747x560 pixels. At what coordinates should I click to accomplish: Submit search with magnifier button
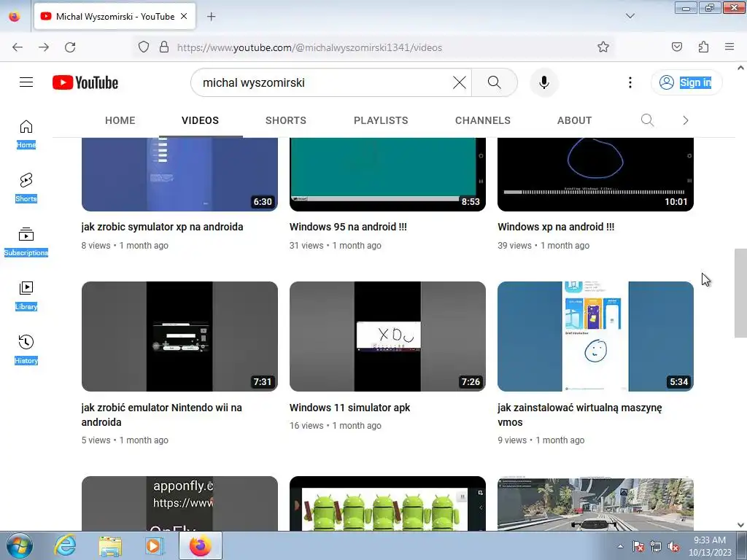[495, 82]
